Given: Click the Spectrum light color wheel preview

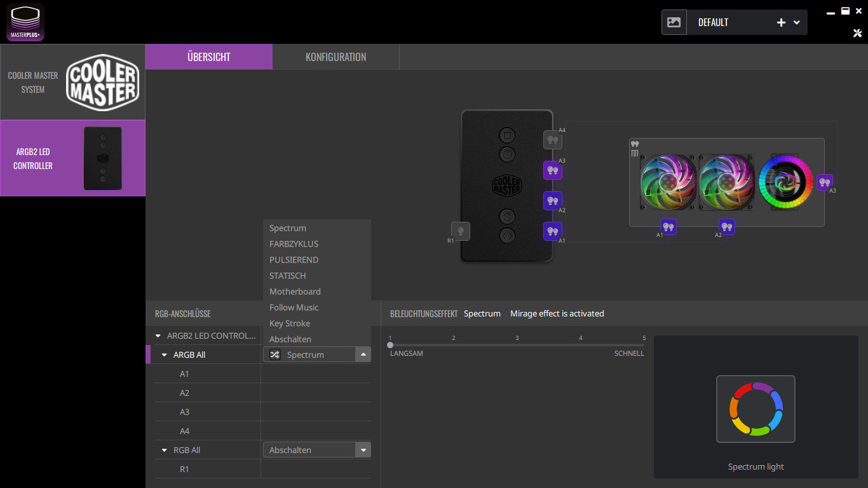Looking at the screenshot, I should pyautogui.click(x=756, y=409).
